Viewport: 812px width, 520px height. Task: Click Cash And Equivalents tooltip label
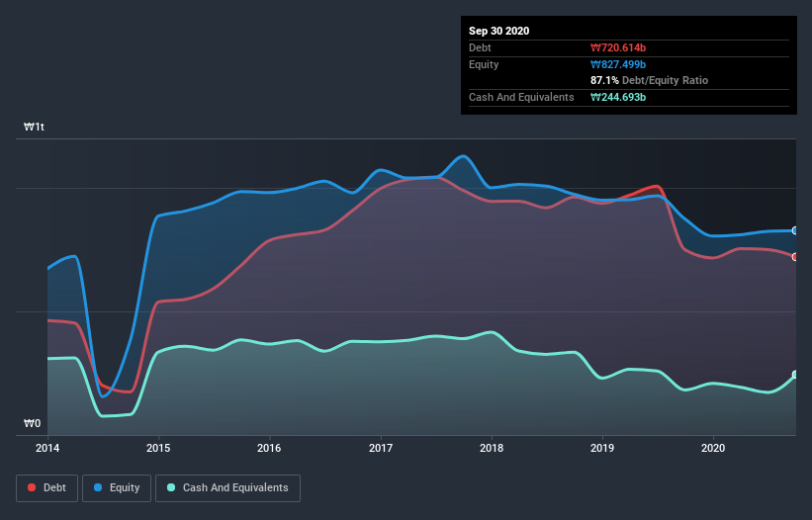[521, 97]
